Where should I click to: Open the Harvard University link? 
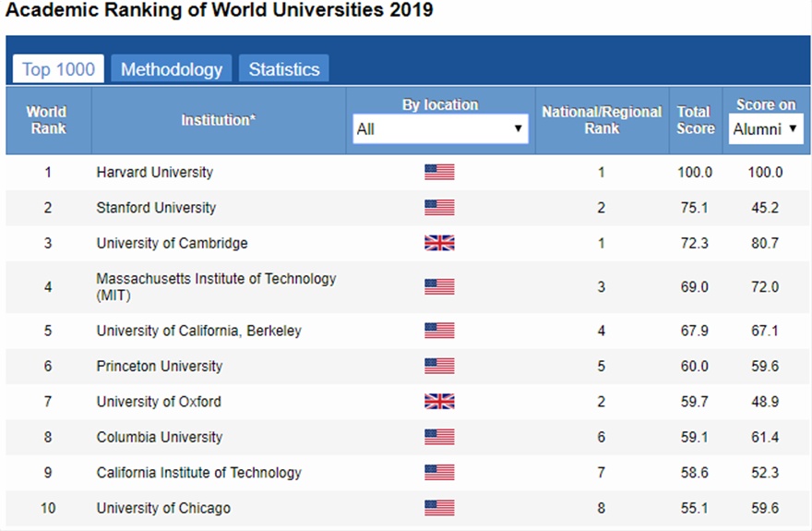click(x=154, y=172)
